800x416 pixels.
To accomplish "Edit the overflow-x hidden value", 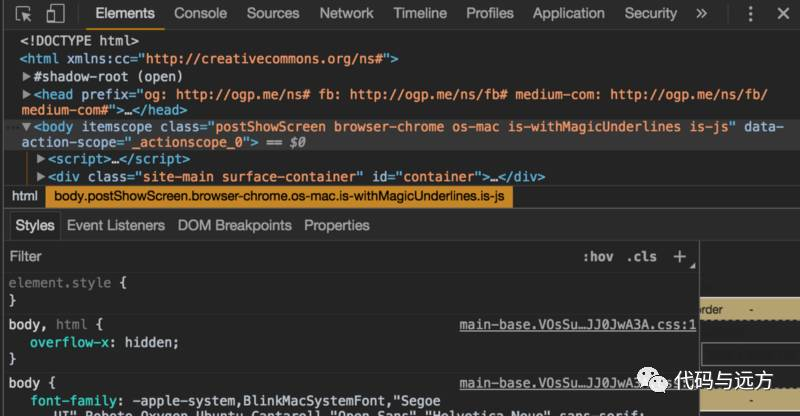I will (x=151, y=342).
